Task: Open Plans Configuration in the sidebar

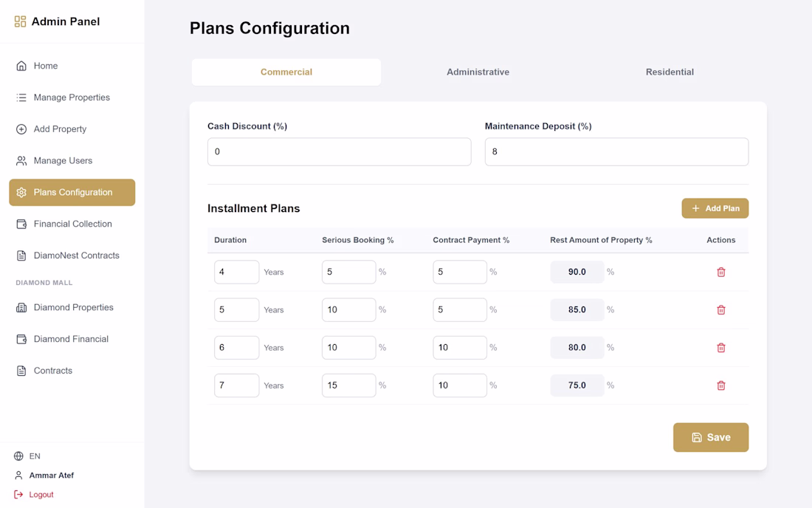Action: 72,192
